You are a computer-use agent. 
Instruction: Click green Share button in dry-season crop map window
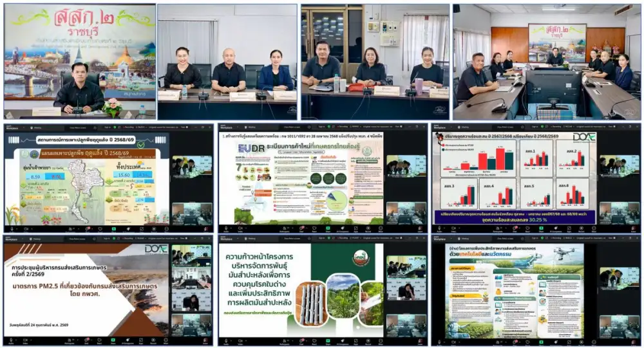point(114,228)
